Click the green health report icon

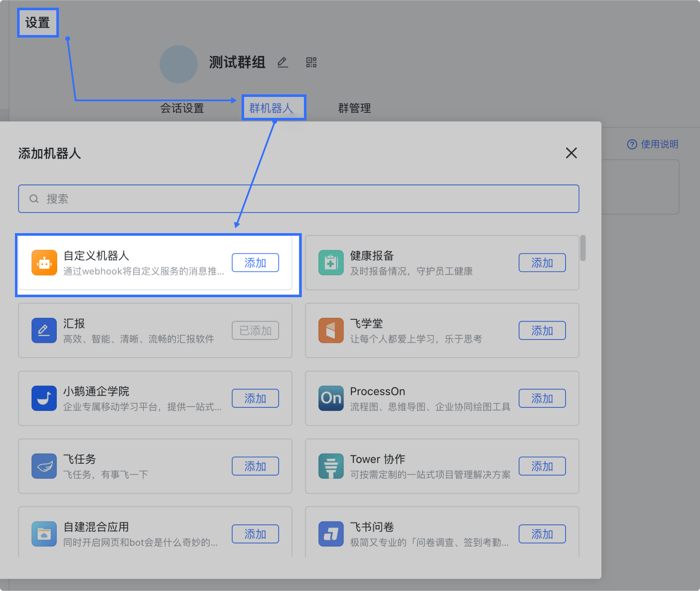pyautogui.click(x=331, y=263)
